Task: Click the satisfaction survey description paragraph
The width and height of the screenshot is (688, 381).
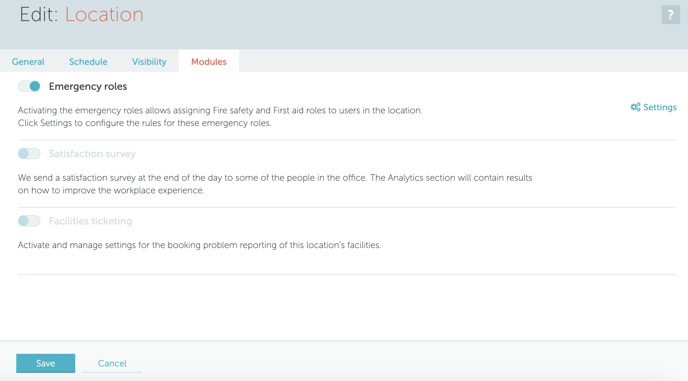Action: point(275,184)
